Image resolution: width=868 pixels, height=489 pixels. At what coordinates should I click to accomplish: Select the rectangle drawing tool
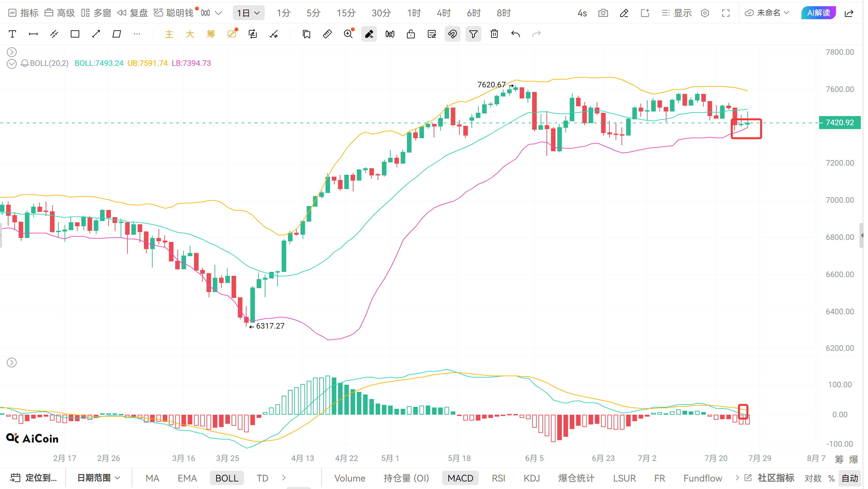[x=75, y=34]
